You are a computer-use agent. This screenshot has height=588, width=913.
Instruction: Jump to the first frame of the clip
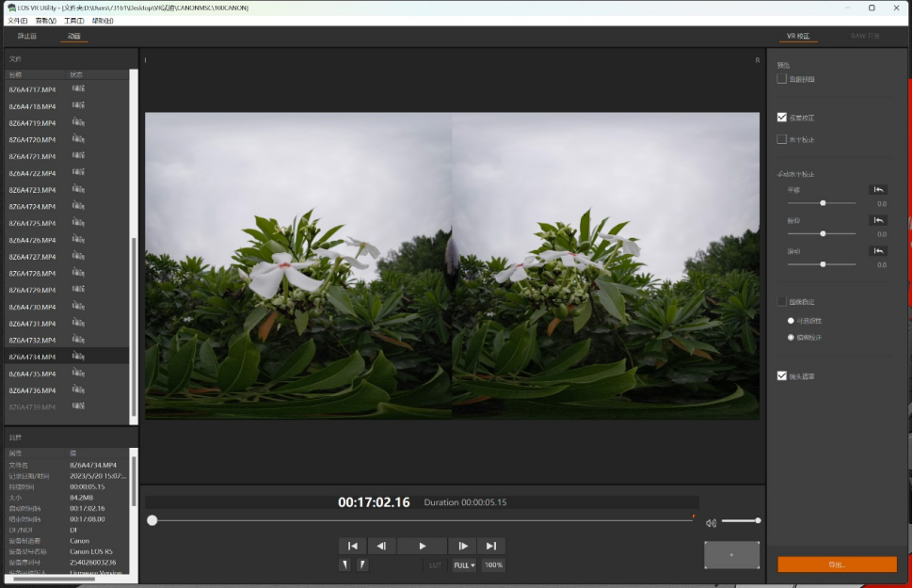(x=353, y=546)
